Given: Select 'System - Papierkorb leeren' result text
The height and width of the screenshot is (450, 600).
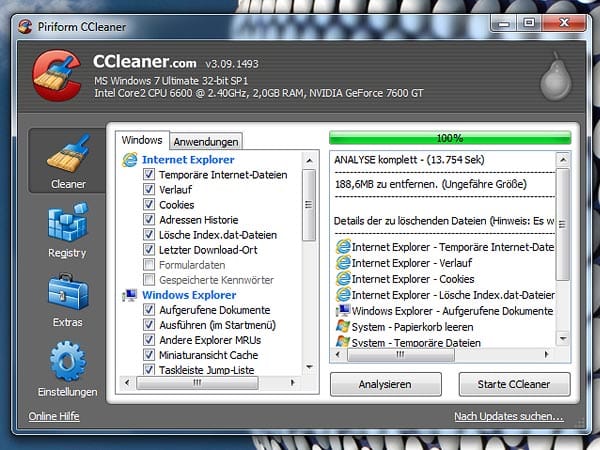Looking at the screenshot, I should click(x=412, y=327).
